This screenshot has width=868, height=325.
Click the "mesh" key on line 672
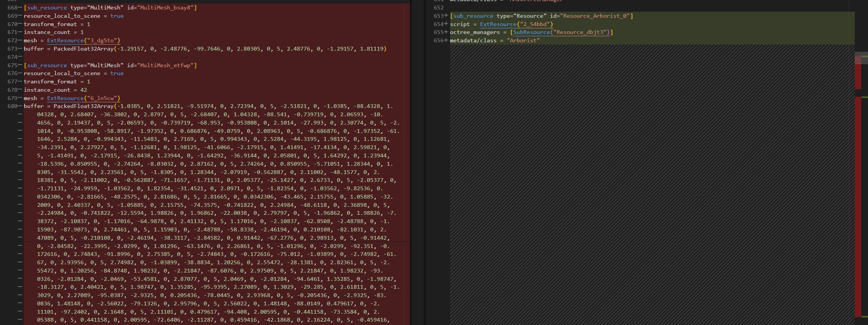[30, 40]
